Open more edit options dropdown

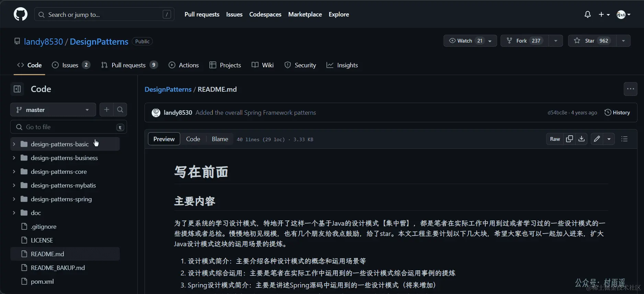(x=609, y=139)
